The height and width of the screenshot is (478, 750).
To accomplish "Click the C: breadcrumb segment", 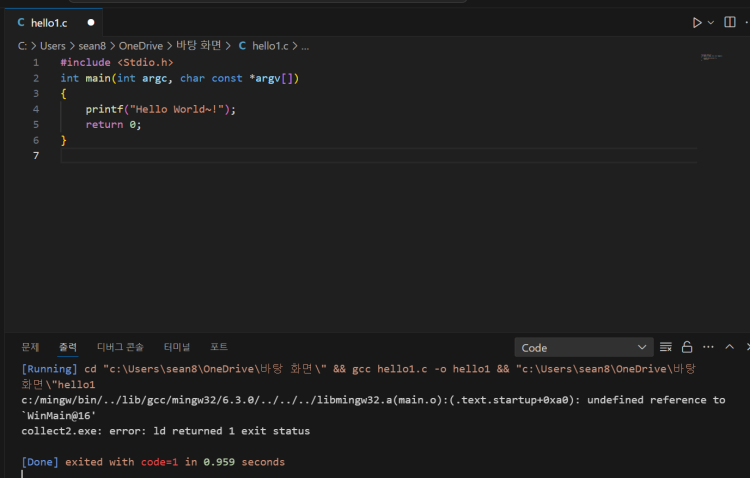I will (x=22, y=46).
